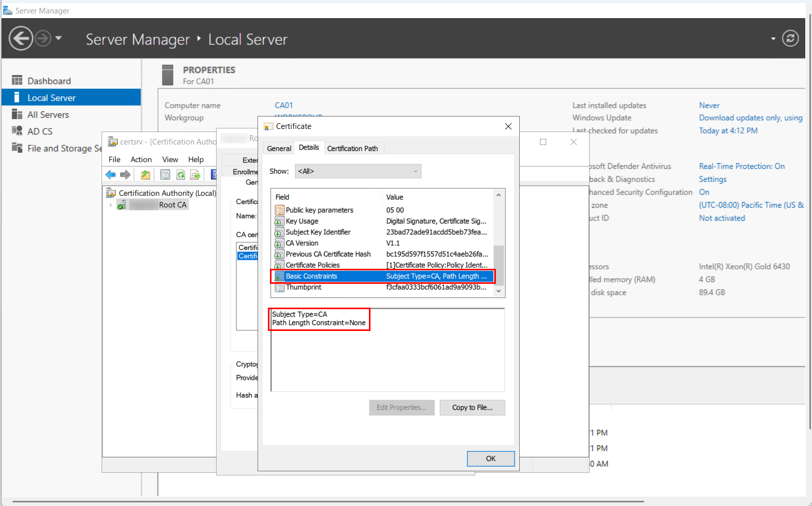Select the Key Usage field row
Viewport: 812px width, 506px height.
click(x=382, y=221)
